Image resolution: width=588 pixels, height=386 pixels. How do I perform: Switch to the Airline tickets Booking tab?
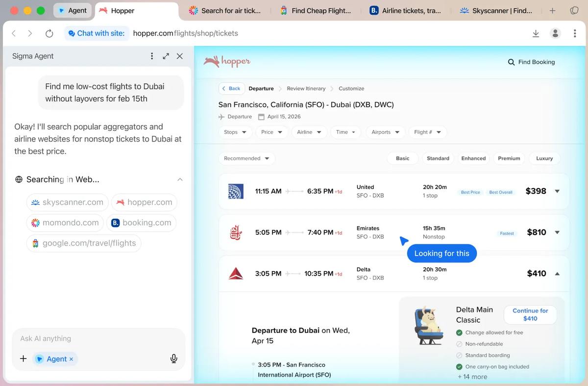[x=406, y=10]
